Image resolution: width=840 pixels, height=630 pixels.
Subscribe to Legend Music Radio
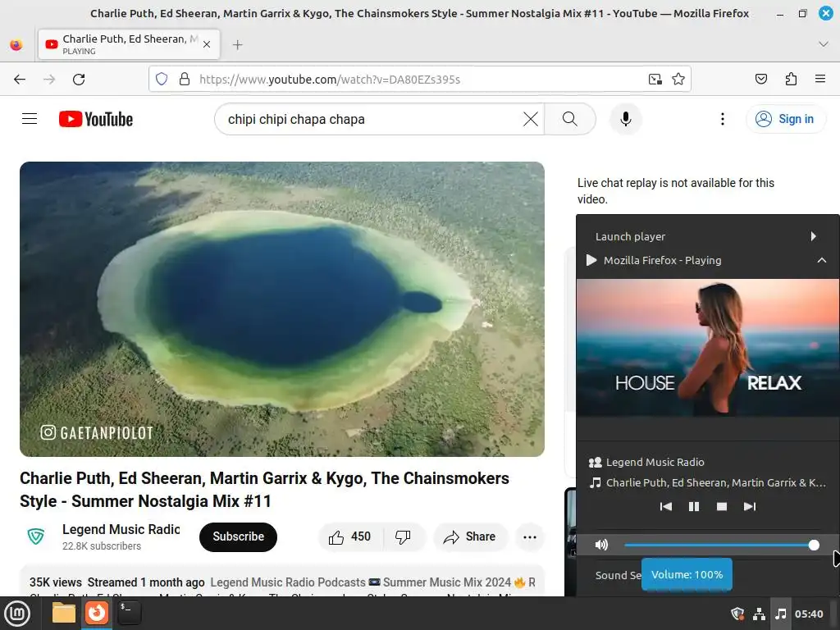[239, 536]
